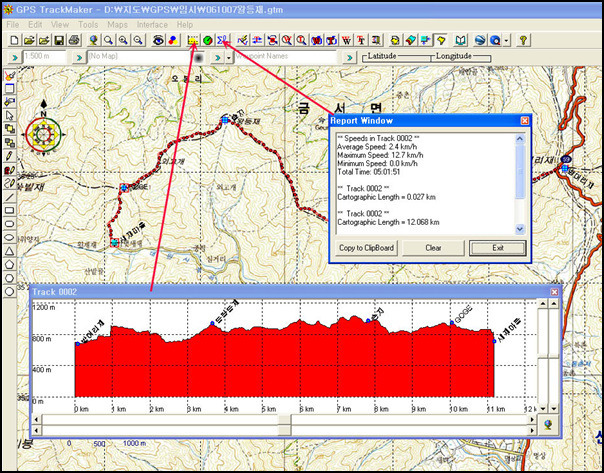Click the Copy to ClipBoard button
This screenshot has height=473, width=604.
[x=366, y=248]
